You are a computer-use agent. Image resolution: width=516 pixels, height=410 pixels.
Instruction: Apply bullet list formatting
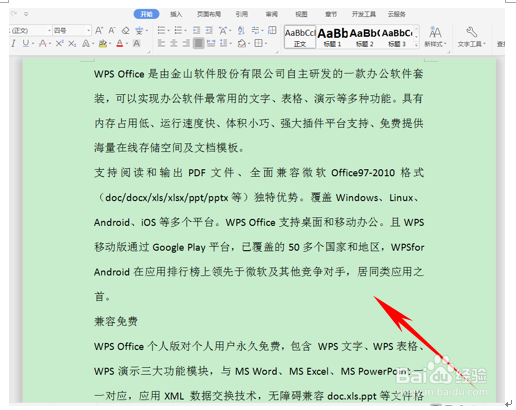(161, 31)
